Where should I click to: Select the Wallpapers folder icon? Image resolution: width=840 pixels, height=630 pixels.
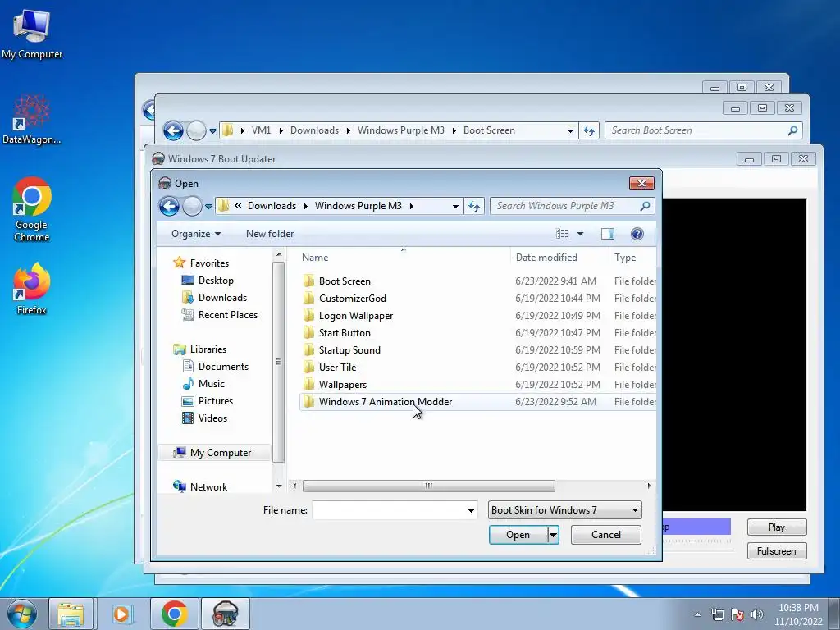(x=308, y=384)
